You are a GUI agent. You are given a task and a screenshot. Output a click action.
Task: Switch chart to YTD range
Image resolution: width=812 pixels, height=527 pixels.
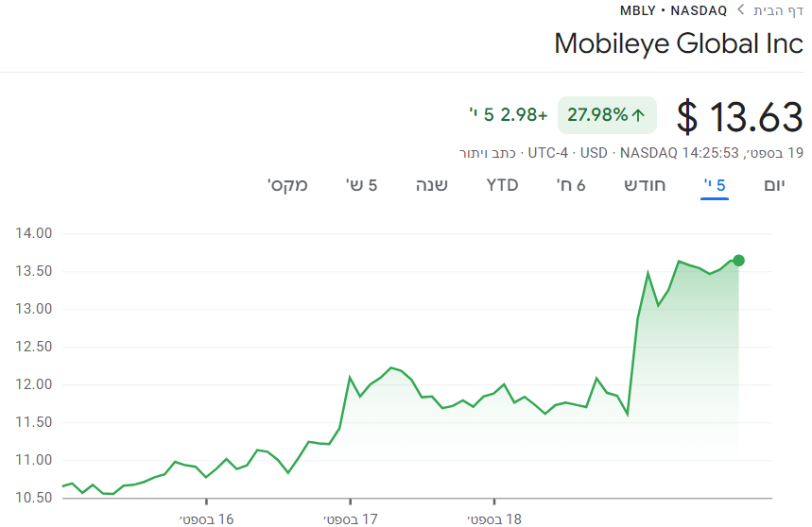pyautogui.click(x=502, y=185)
